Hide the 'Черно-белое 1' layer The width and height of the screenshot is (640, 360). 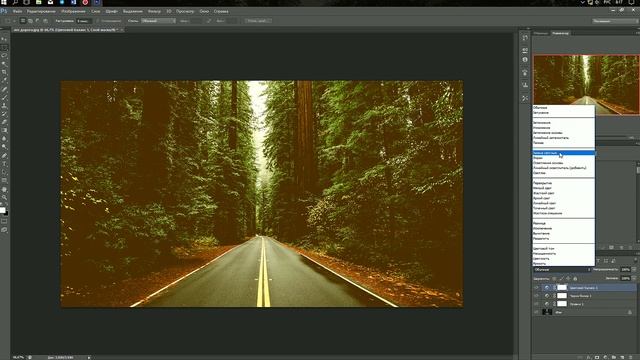pos(536,296)
